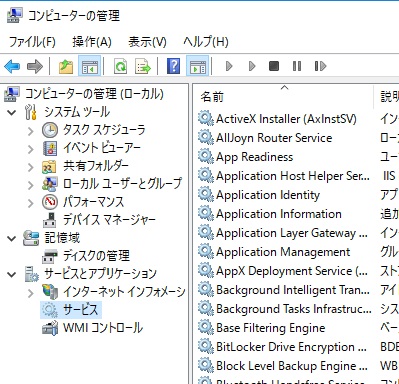Screen dimensions: 399x384
Task: Select 共有フォルダー in the tree
Action: pos(96,166)
